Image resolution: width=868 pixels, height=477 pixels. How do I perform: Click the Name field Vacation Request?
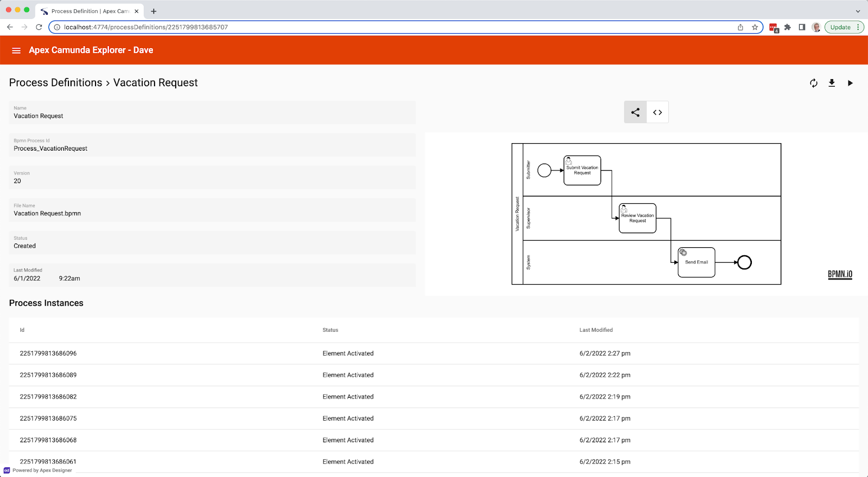(x=212, y=113)
